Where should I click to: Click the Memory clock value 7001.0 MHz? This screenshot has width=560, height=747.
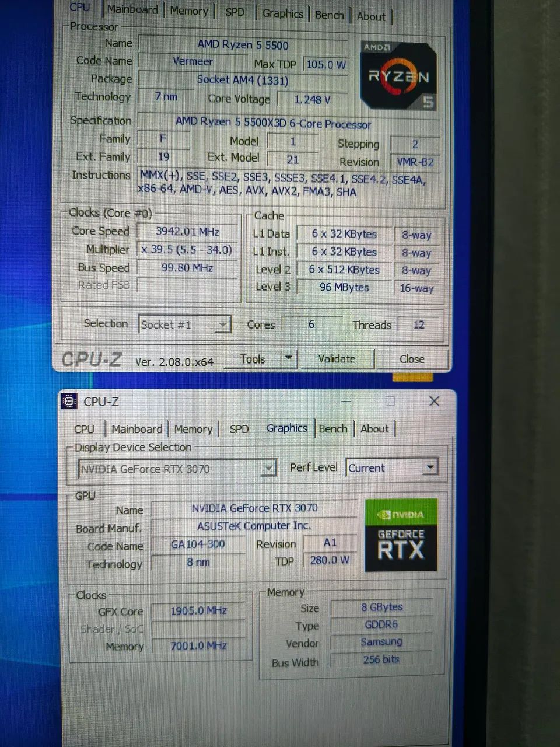point(198,645)
